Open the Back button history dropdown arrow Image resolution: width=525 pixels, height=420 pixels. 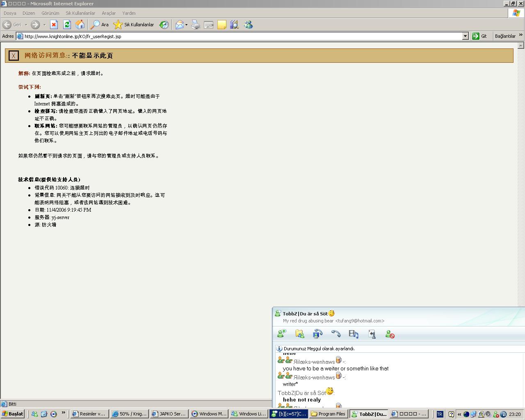[x=26, y=25]
